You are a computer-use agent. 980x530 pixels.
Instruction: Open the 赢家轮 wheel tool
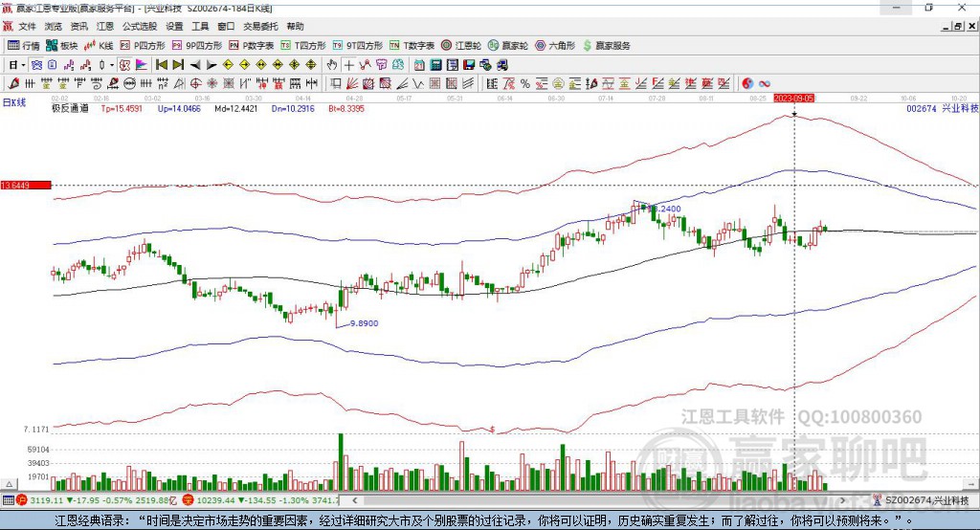pyautogui.click(x=508, y=46)
